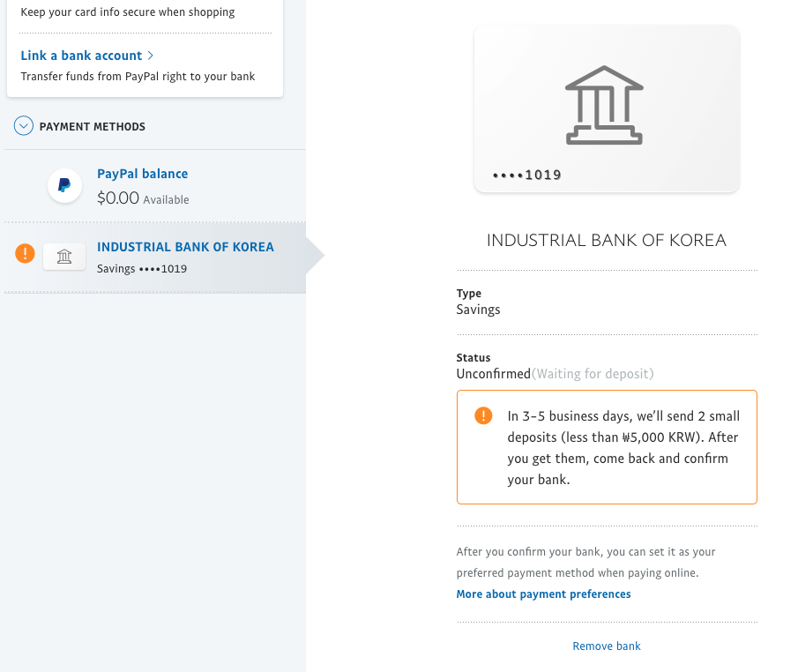Screen dimensions: 798x672
Task: Select Industrial Bank of Korea payment method
Action: coord(155,258)
